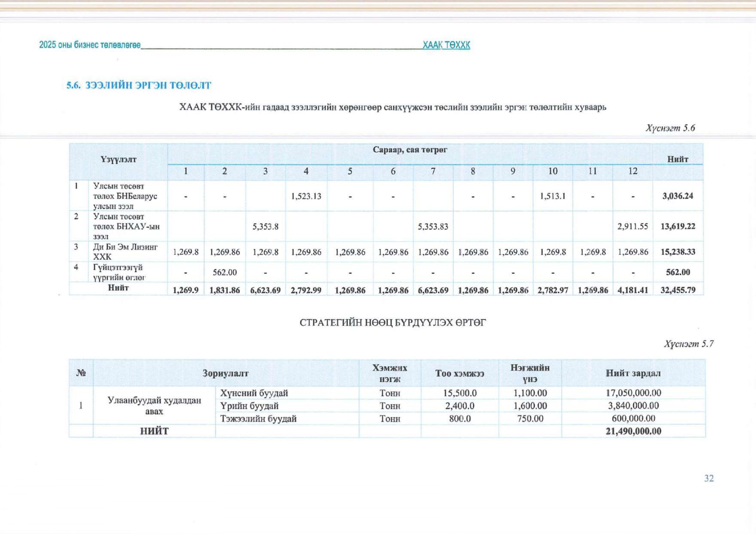The width and height of the screenshot is (756, 534).
Task: Select the Хүснэгт 5.7 table label
Action: [x=688, y=344]
